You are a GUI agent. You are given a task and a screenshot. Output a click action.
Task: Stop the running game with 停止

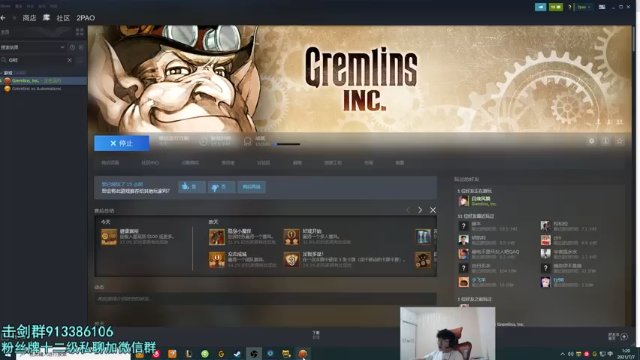tap(122, 143)
